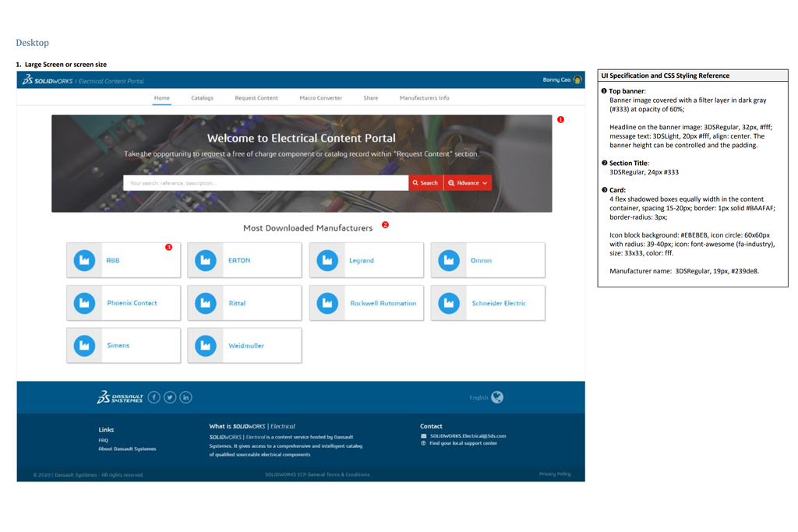Select the Omron manufacturer name
798x532 pixels.
coord(481,260)
